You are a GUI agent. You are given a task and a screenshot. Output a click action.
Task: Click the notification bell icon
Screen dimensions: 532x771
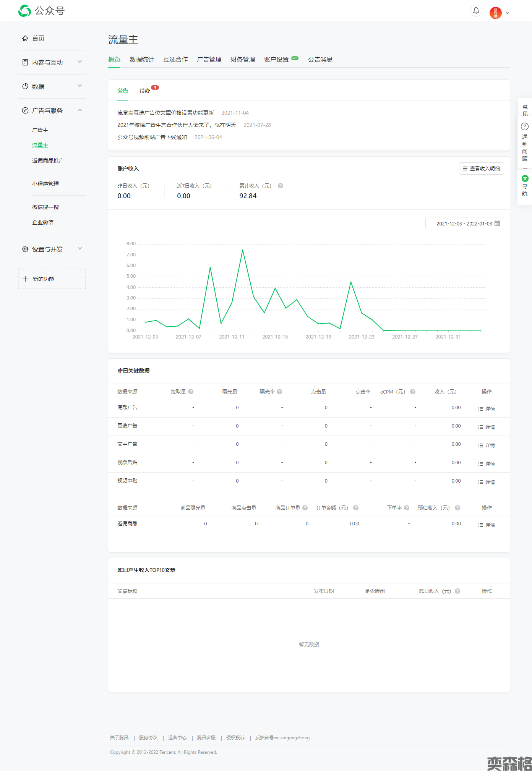pos(476,11)
